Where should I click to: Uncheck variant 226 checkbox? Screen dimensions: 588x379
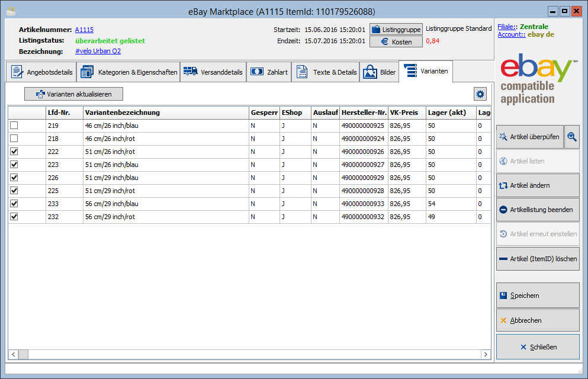click(x=14, y=177)
